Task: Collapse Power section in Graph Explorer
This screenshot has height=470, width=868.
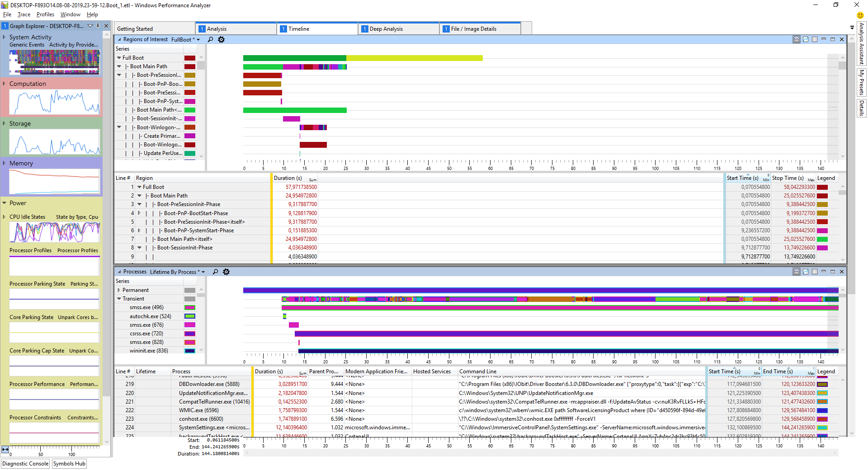Action: click(4, 203)
